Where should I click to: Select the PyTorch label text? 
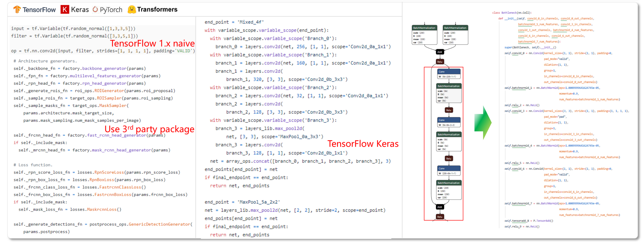pyautogui.click(x=111, y=10)
